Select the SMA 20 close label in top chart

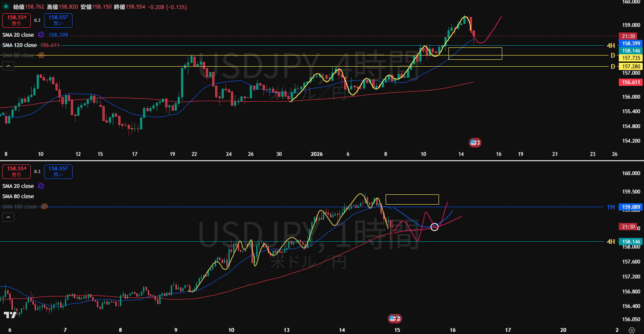(18, 35)
